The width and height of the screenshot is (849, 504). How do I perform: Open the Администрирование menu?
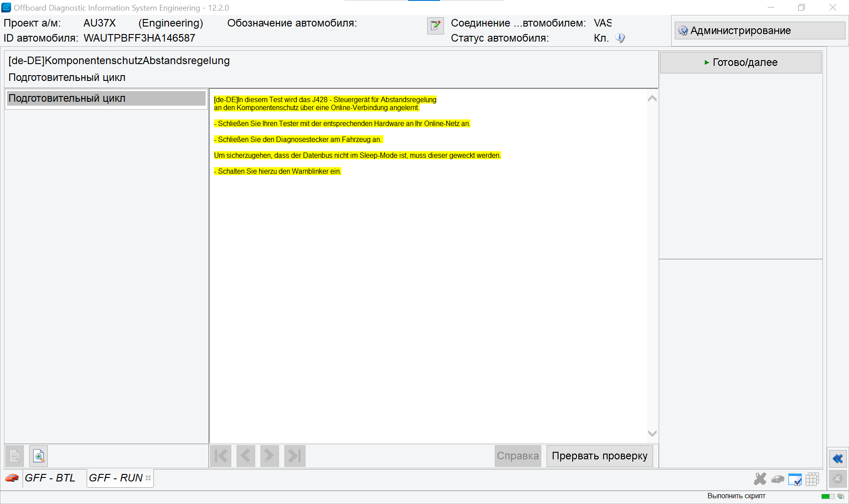(x=760, y=31)
